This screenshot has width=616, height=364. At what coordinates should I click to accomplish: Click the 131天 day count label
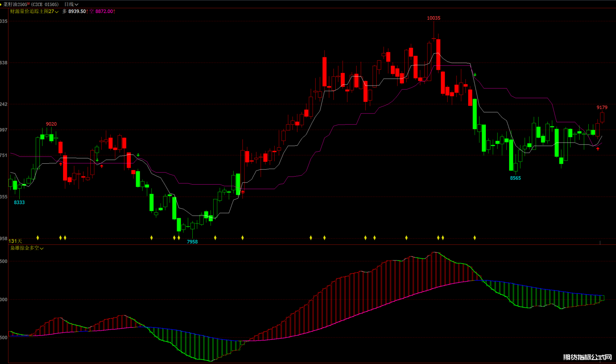pyautogui.click(x=15, y=241)
